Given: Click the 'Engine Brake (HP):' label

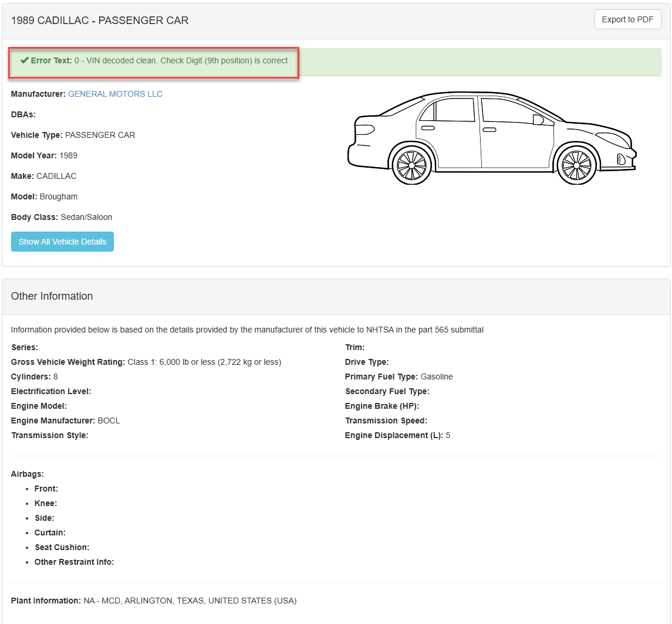Looking at the screenshot, I should pos(382,406).
